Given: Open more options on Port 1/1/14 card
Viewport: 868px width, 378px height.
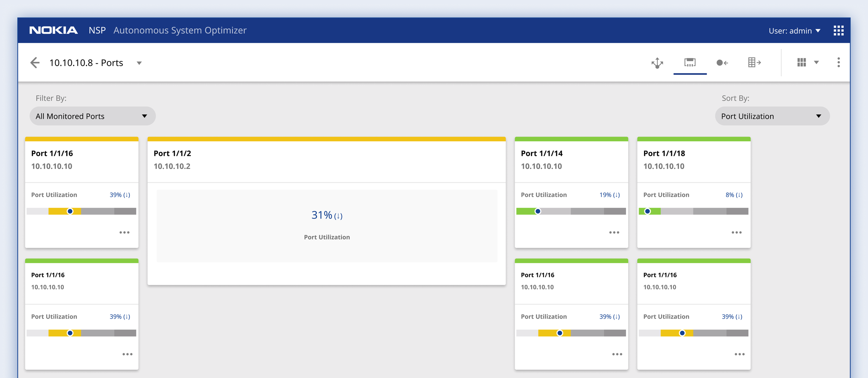Looking at the screenshot, I should point(614,232).
